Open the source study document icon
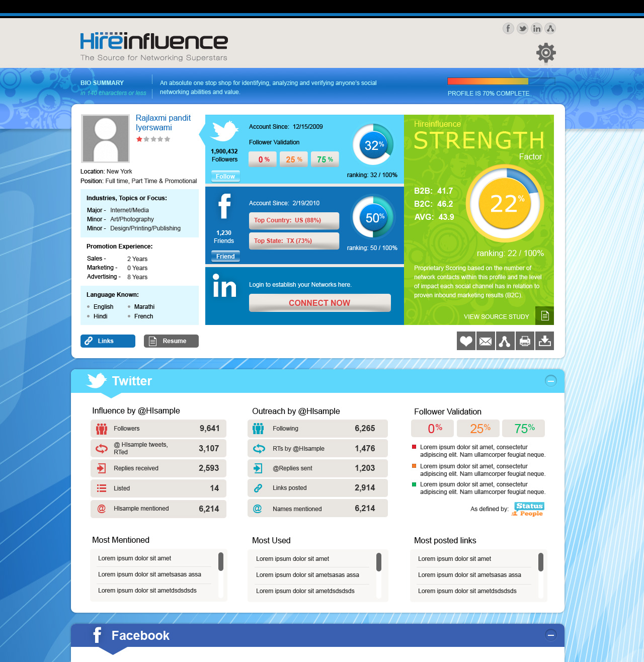The height and width of the screenshot is (662, 644). 544,315
